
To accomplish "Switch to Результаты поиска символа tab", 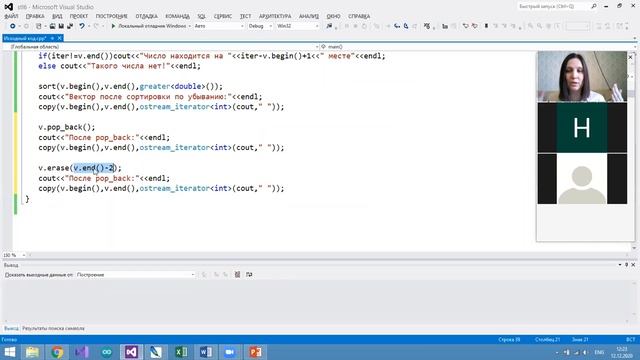I will click(x=53, y=329).
